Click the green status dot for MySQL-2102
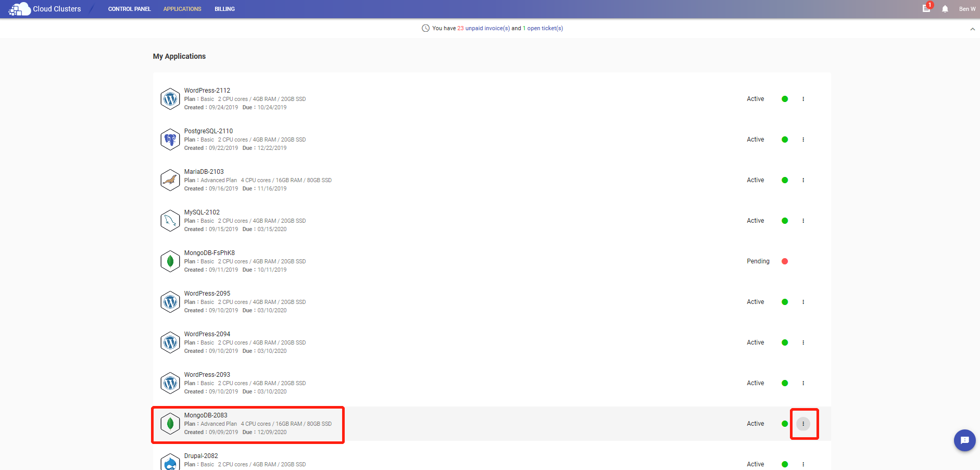The width and height of the screenshot is (980, 470). tap(785, 221)
